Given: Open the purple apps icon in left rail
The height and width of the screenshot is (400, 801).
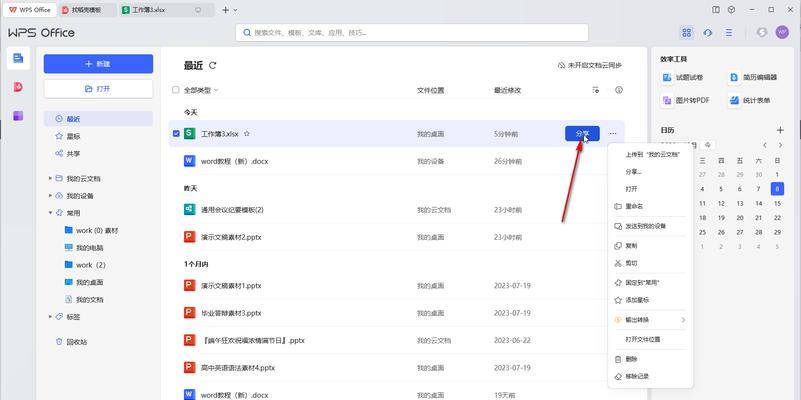Looking at the screenshot, I should pos(18,115).
